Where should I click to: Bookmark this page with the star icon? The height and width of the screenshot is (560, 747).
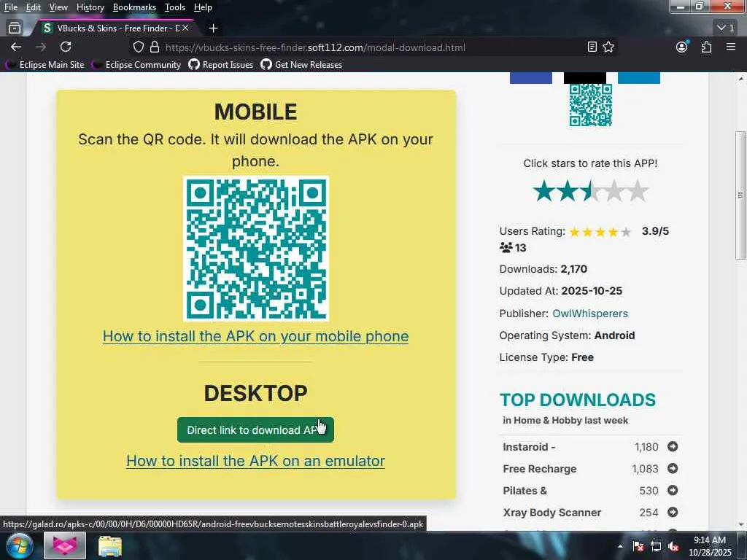pyautogui.click(x=608, y=47)
